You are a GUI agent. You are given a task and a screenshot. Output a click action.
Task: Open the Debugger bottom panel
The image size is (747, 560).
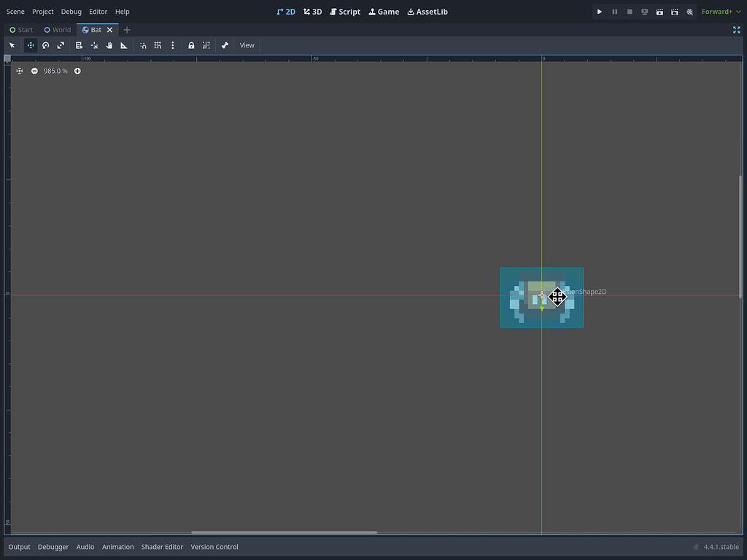[x=53, y=547]
